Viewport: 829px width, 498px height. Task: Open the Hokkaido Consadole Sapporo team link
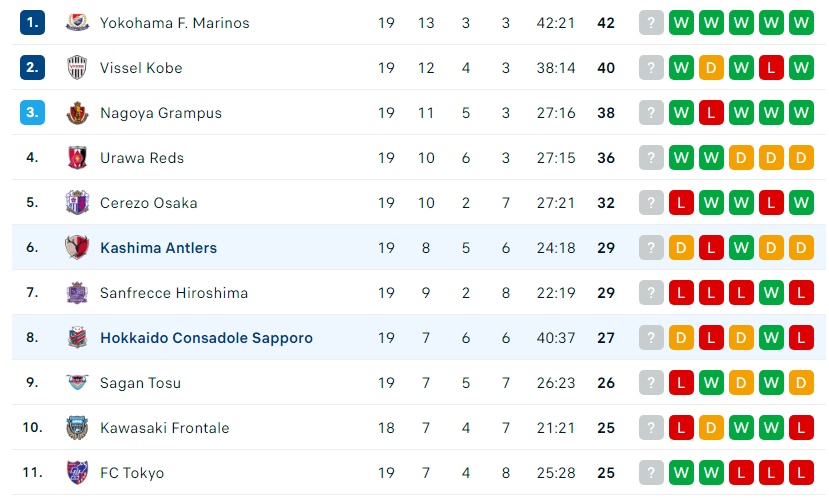click(207, 338)
